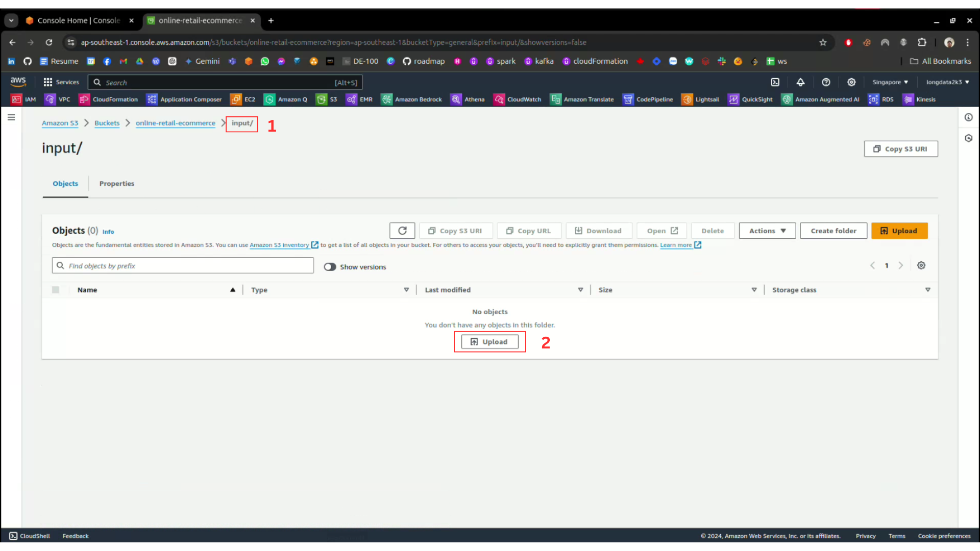Viewport: 980px width, 551px height.
Task: Click the notifications bell icon
Action: (x=800, y=82)
